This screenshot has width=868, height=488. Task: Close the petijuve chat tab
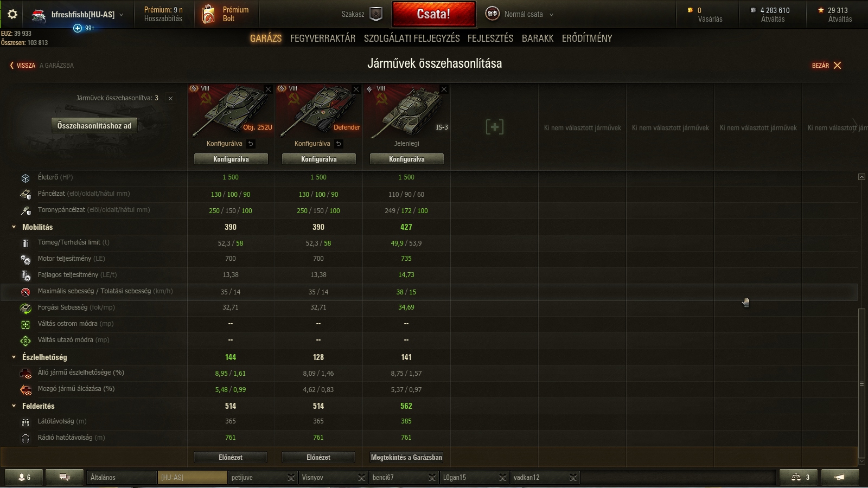pos(291,477)
